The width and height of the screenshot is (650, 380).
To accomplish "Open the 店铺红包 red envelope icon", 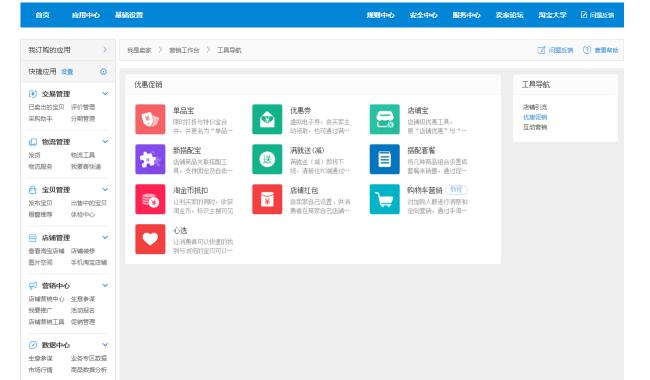I will 267,199.
